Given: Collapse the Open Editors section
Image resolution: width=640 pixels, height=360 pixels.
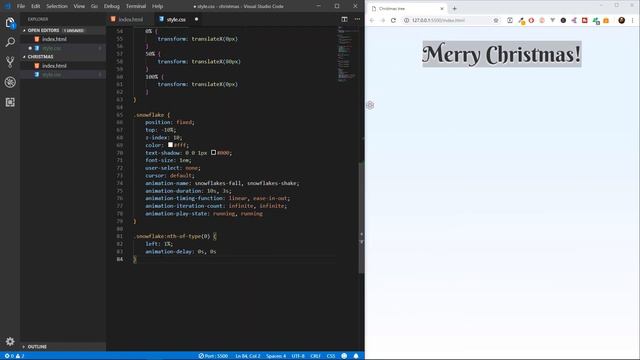Looking at the screenshot, I should pyautogui.click(x=63, y=30).
